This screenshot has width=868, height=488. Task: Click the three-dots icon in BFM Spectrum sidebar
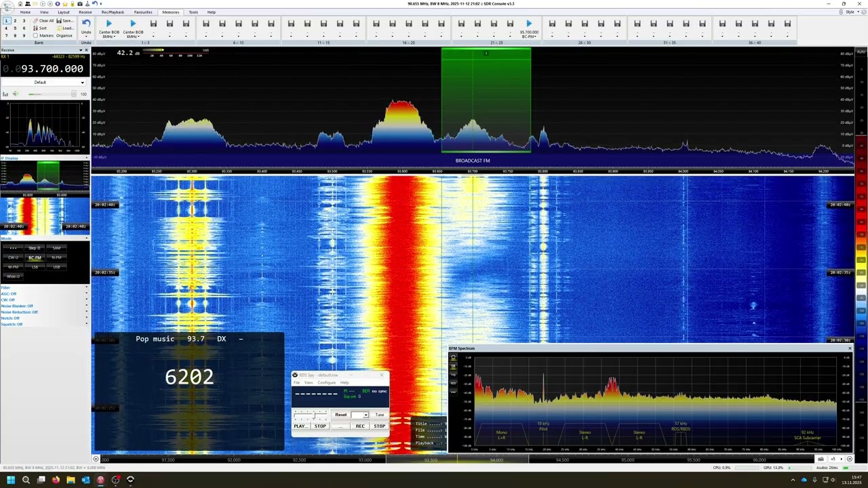[x=454, y=392]
